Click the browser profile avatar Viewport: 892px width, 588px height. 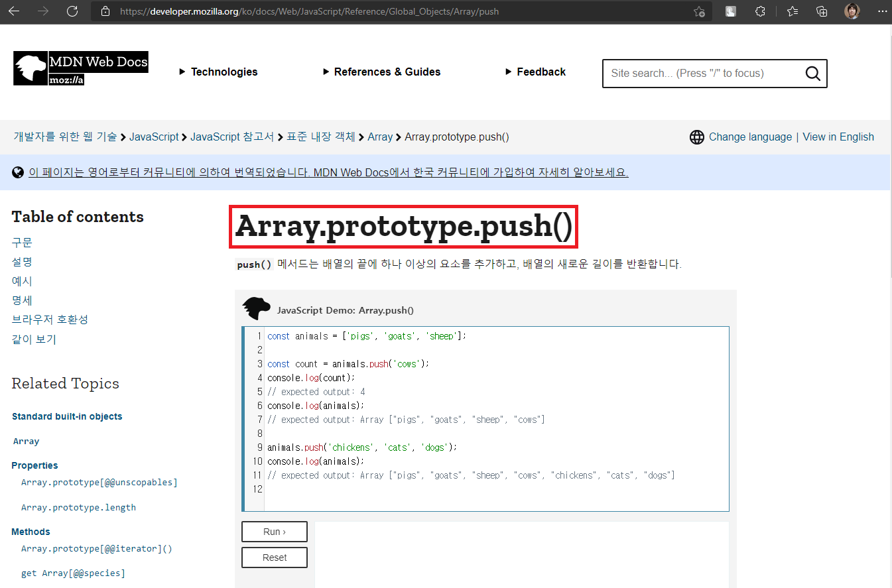point(852,11)
